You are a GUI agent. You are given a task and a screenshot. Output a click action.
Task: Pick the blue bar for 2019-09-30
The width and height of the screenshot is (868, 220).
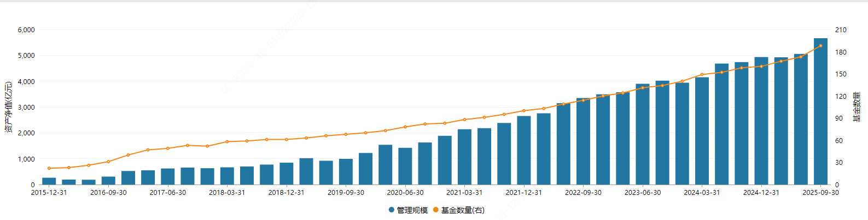point(346,172)
